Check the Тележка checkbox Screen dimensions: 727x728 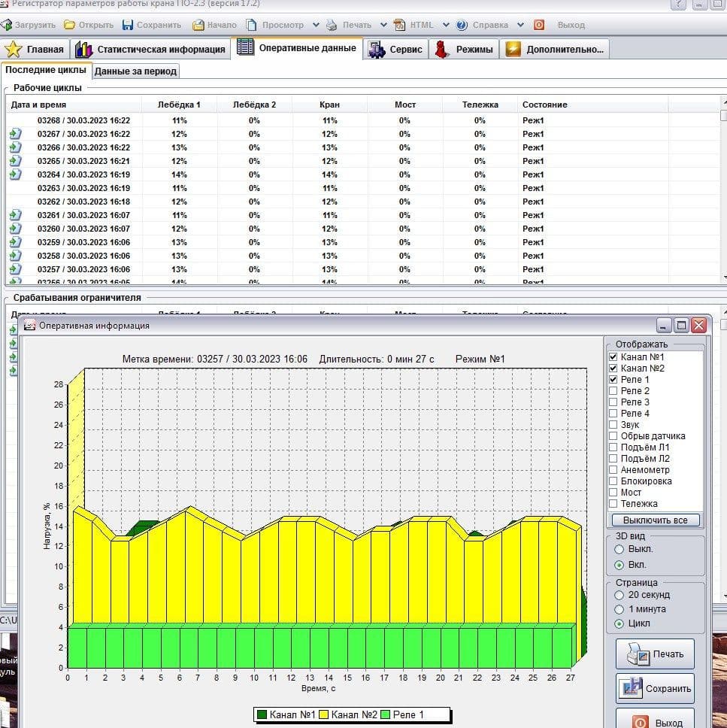pyautogui.click(x=613, y=504)
